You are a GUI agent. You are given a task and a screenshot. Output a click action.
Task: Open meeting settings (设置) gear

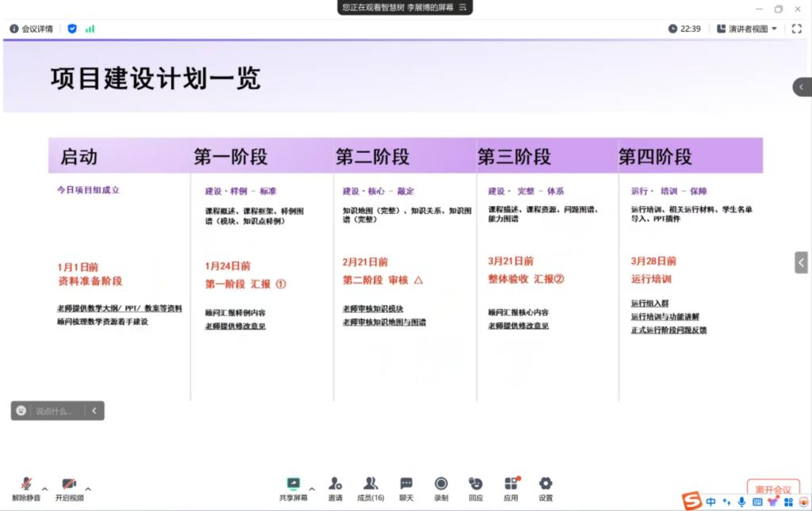[x=546, y=484]
